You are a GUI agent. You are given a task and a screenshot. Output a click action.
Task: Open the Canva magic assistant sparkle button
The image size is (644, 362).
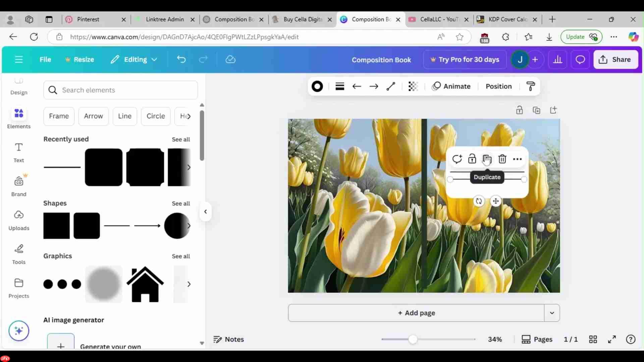19,331
